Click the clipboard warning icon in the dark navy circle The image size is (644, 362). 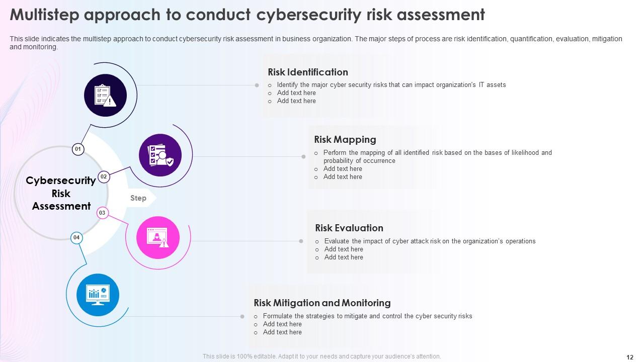pos(106,96)
